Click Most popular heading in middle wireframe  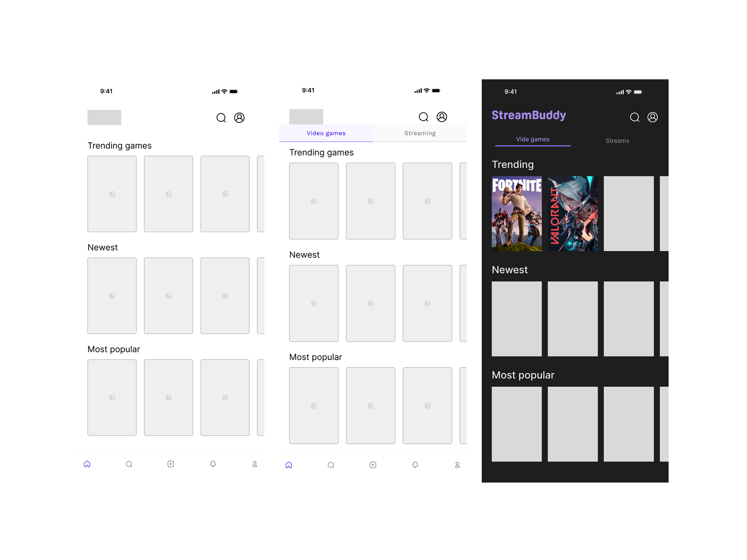(316, 357)
